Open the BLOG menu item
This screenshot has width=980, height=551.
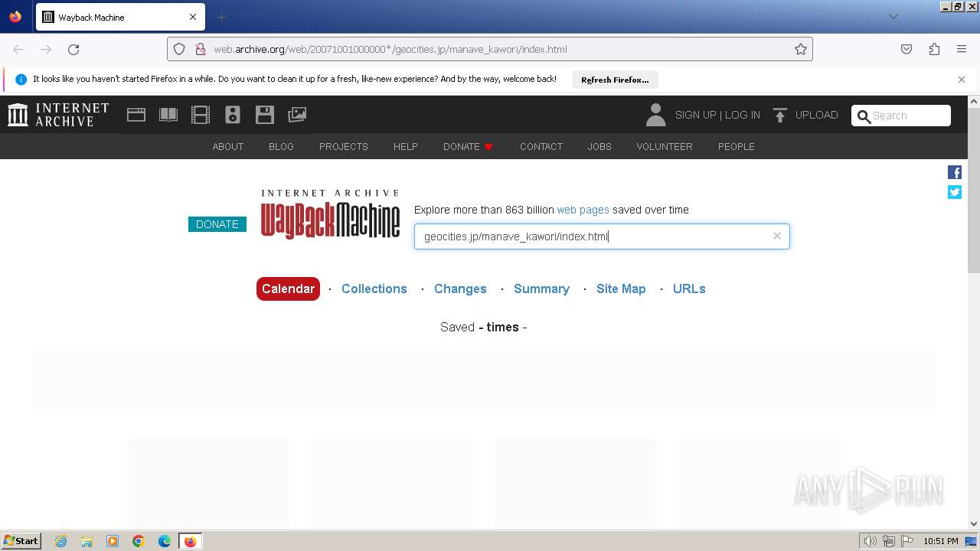[281, 146]
